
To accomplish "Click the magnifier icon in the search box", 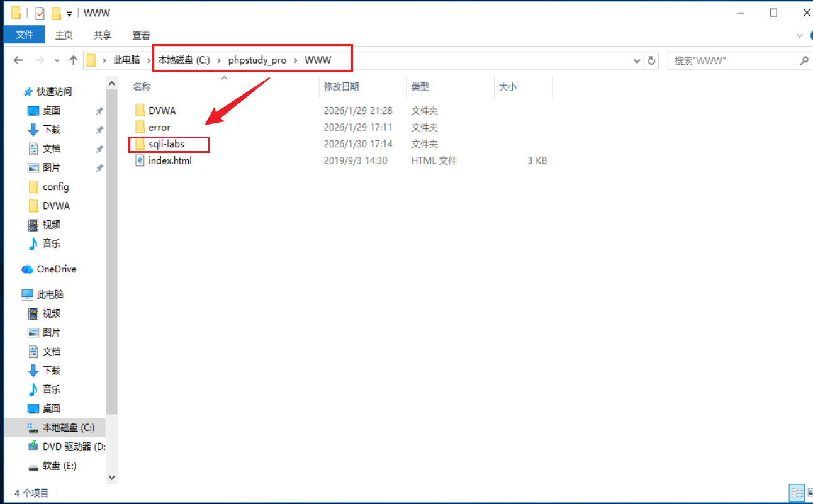I will point(804,60).
